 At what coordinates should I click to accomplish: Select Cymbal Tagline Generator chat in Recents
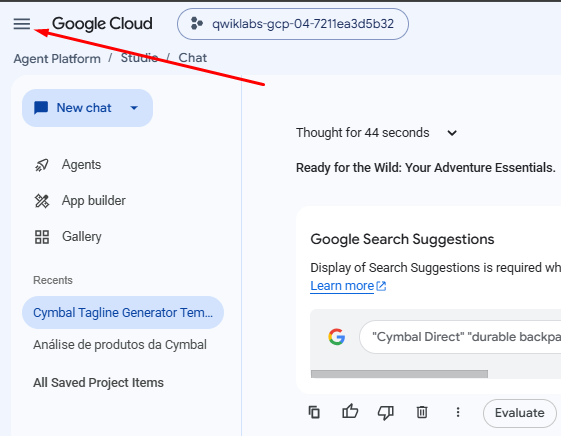click(123, 312)
